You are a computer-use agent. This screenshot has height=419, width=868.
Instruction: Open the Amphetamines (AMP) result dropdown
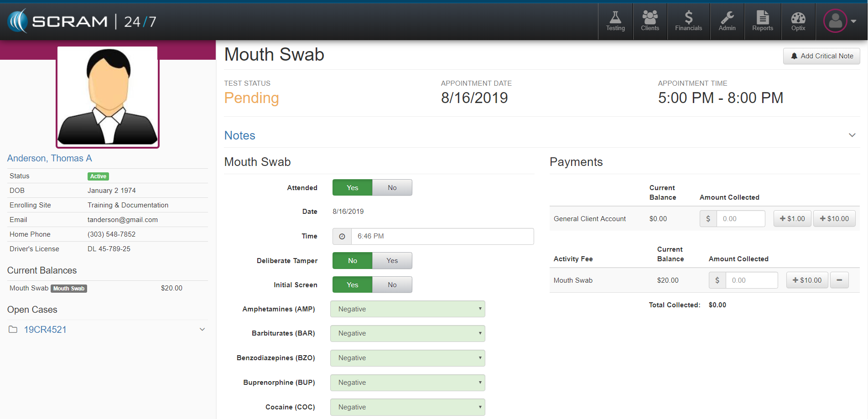point(407,309)
